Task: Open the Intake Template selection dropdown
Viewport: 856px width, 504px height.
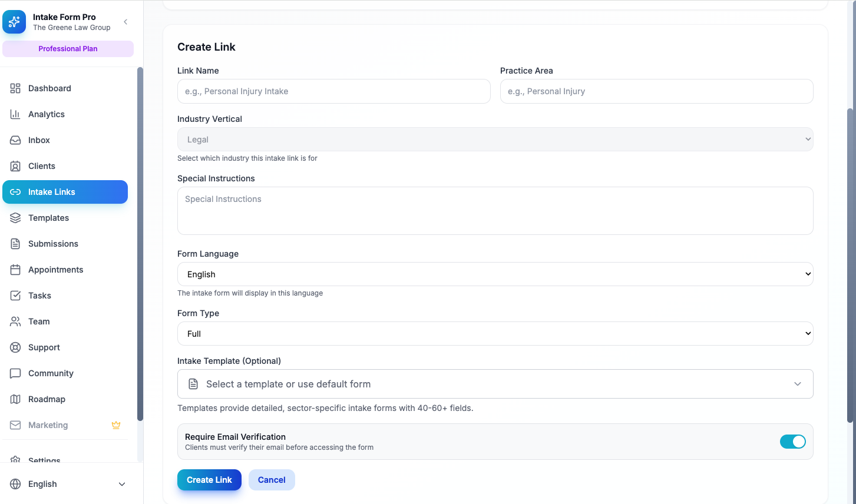Action: point(495,383)
